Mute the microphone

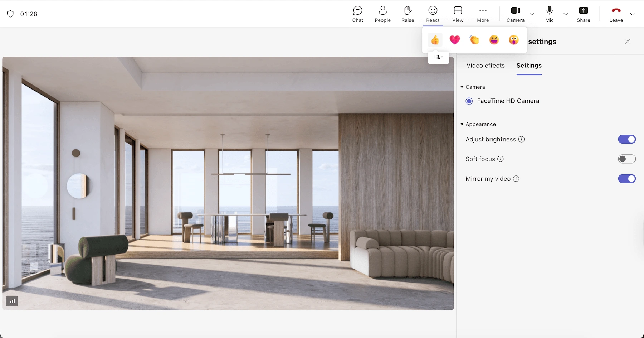click(550, 14)
